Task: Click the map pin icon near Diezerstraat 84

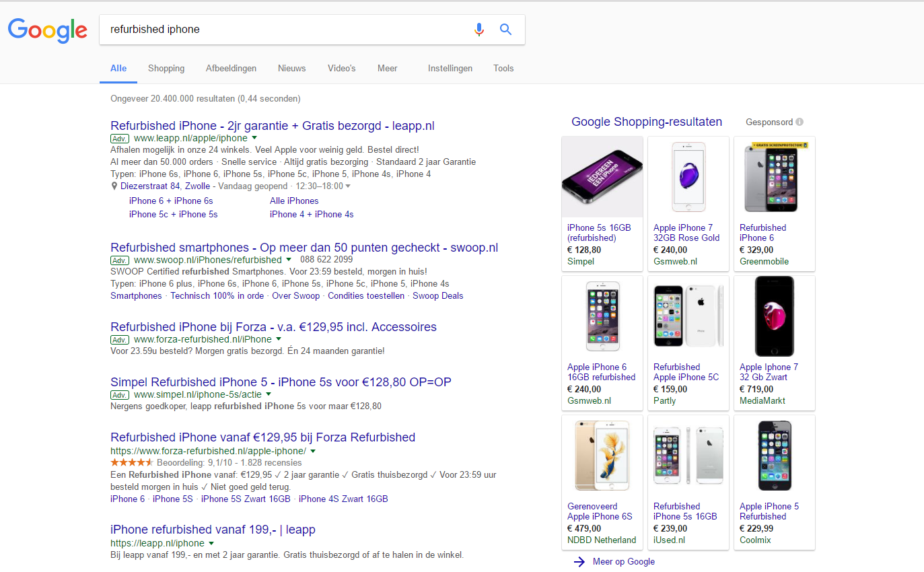Action: coord(114,186)
